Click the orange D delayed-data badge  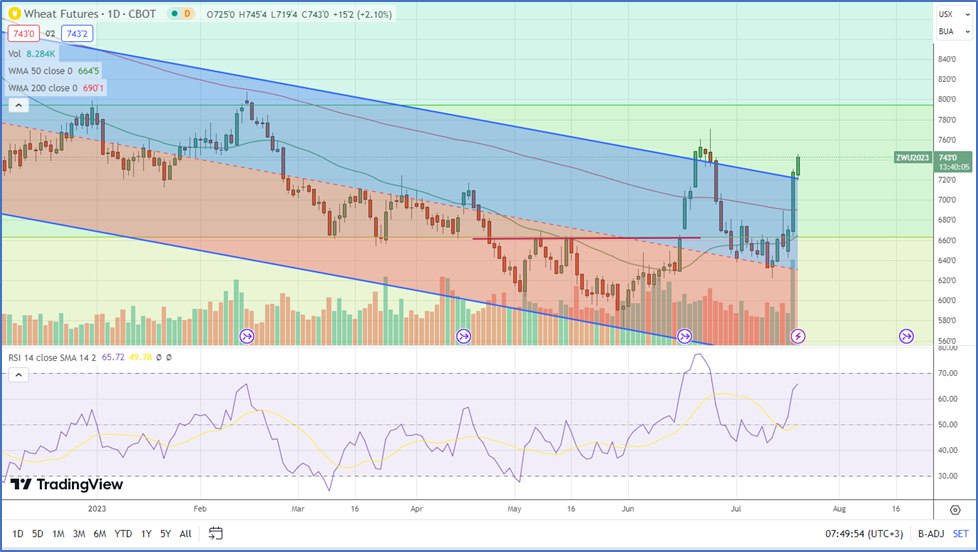[186, 14]
